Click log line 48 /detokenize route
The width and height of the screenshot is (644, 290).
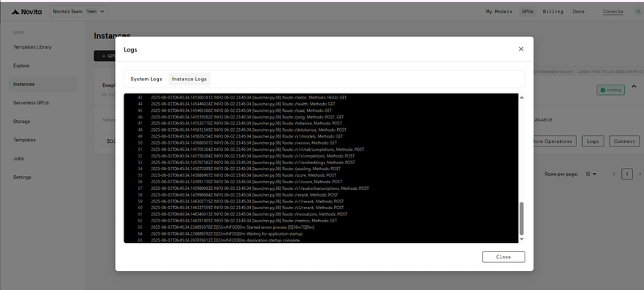(x=249, y=130)
